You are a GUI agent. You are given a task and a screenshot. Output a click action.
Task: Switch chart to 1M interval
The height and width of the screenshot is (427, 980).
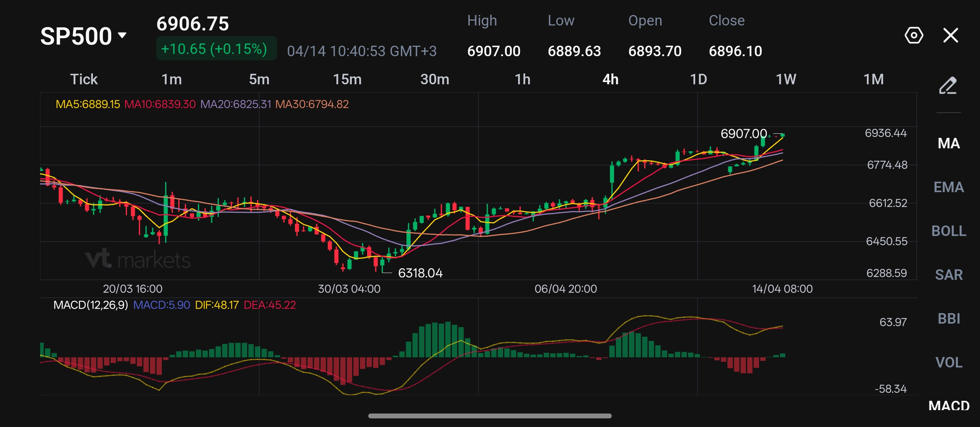[874, 79]
